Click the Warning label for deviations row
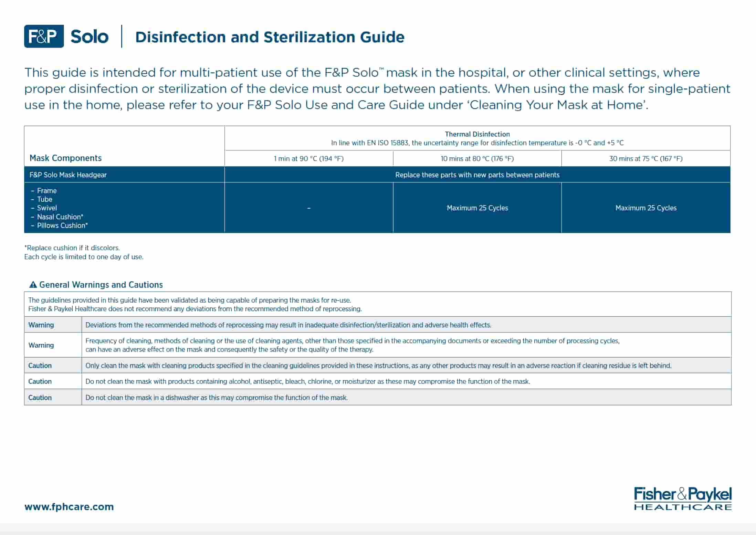The height and width of the screenshot is (535, 756). click(41, 325)
